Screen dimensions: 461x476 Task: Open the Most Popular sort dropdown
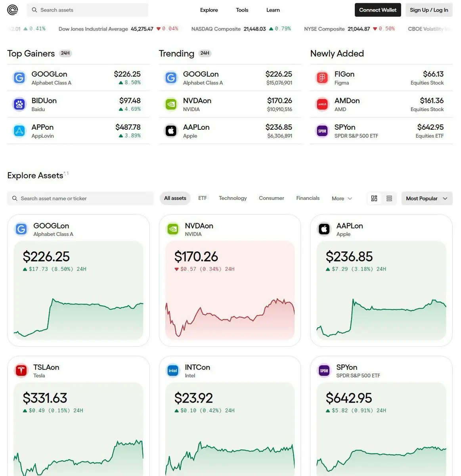tap(427, 198)
